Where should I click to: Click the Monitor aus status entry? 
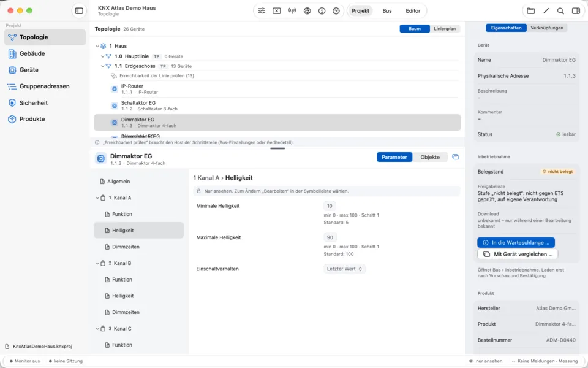24,361
